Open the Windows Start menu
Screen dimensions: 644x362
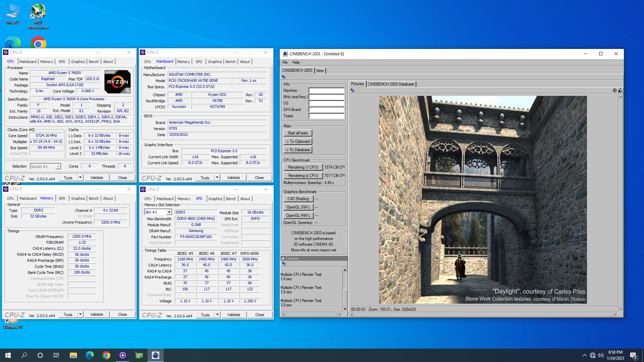8,355
